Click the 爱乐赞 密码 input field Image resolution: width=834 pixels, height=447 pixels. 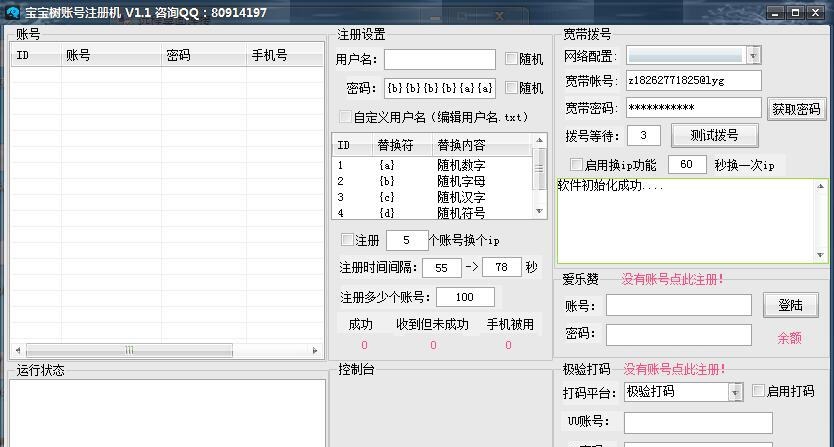pos(679,335)
